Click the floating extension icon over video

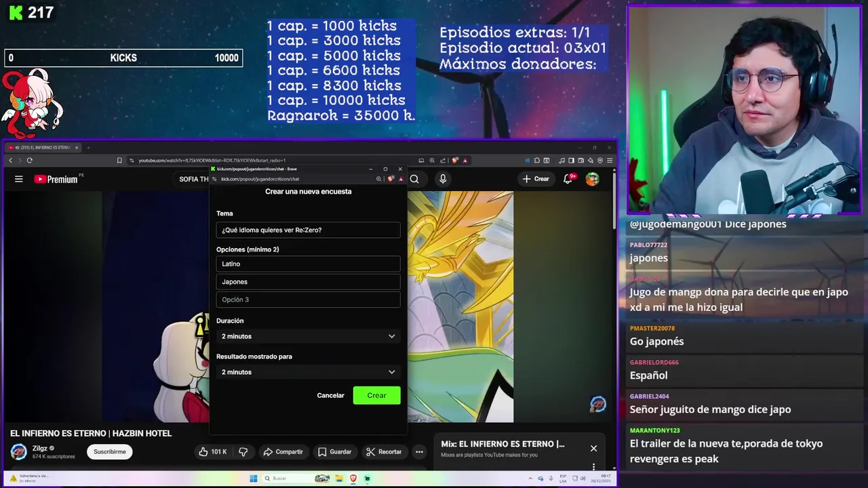click(597, 405)
